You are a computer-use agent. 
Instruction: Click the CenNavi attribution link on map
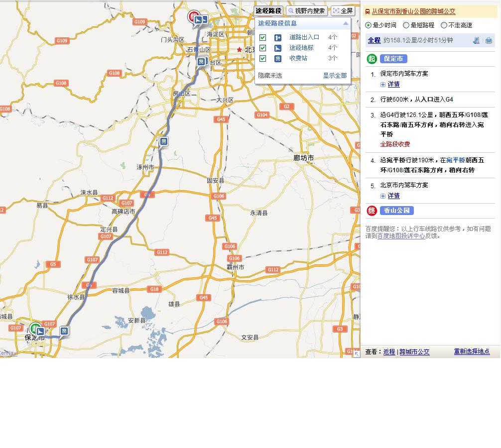[8, 353]
